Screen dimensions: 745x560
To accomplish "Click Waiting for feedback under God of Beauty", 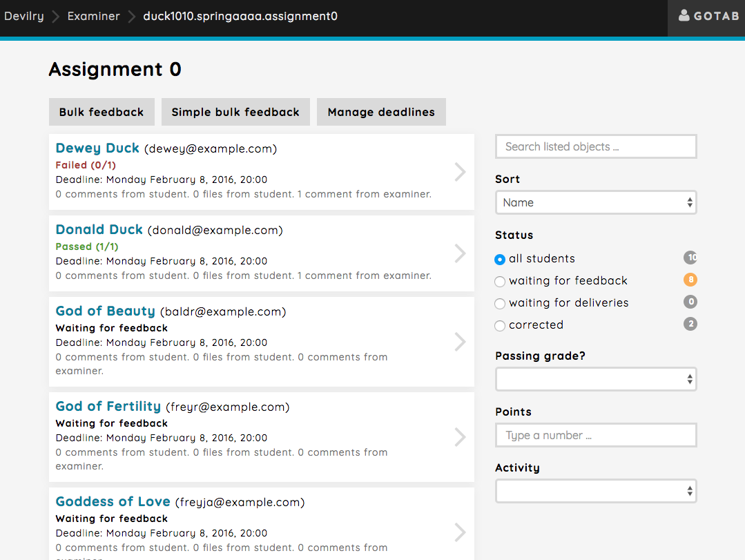I will [112, 328].
